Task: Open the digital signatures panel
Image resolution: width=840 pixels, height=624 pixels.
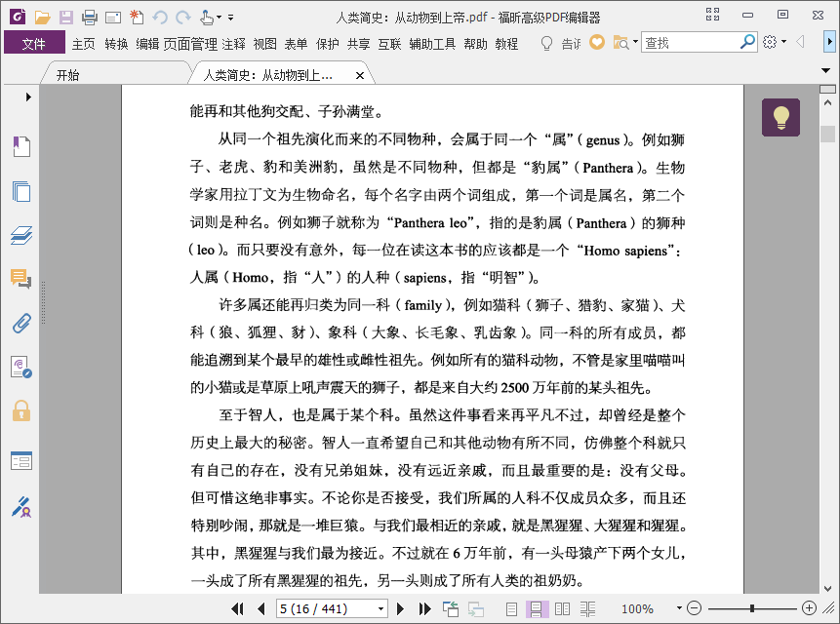Action: [x=21, y=368]
